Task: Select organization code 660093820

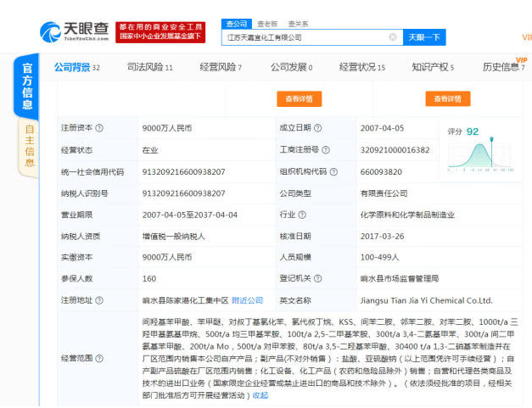Action: tap(381, 172)
